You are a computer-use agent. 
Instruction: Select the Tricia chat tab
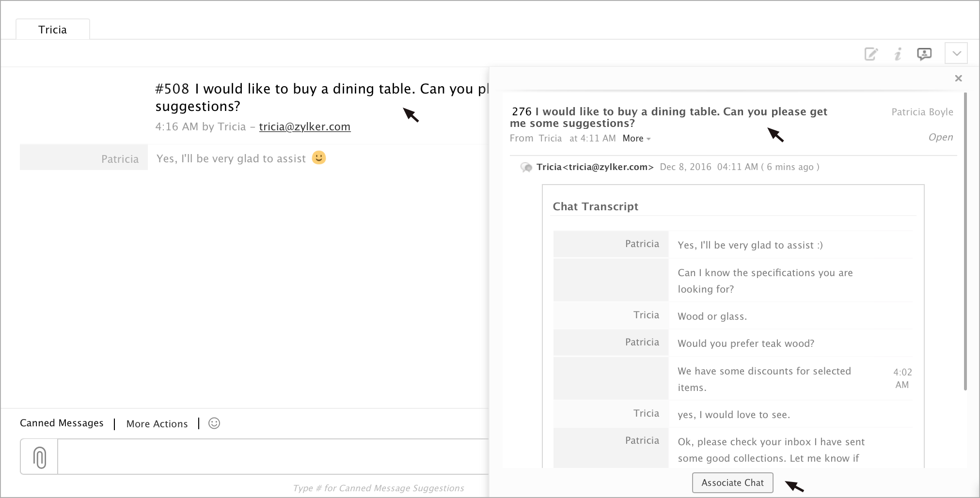pos(53,30)
